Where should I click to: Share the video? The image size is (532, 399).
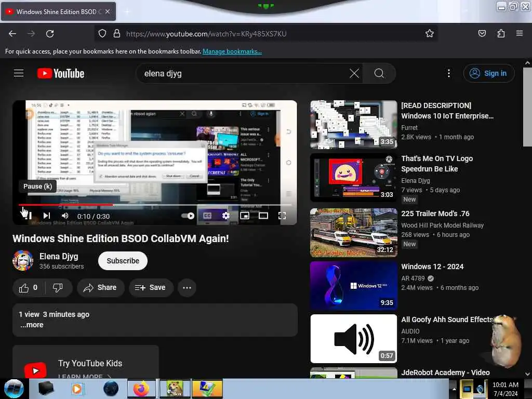coord(100,288)
